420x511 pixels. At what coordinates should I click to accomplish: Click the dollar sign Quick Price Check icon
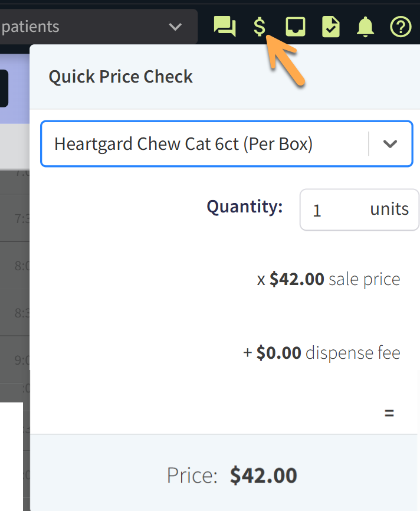[x=260, y=27]
